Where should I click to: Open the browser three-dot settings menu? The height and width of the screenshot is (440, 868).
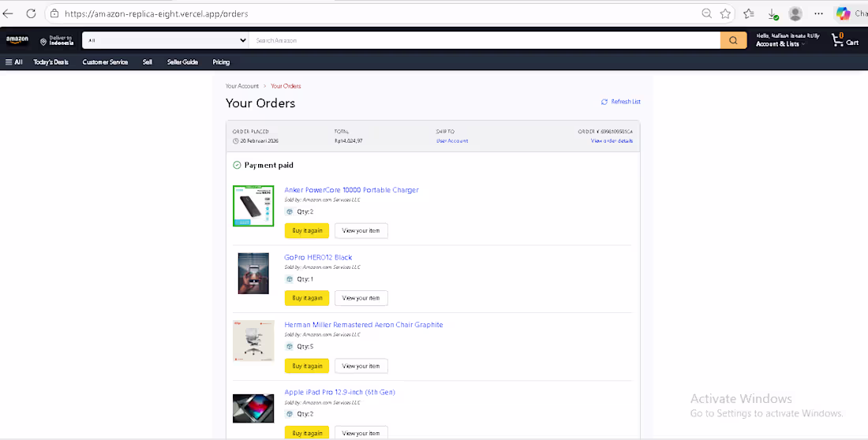(x=819, y=14)
